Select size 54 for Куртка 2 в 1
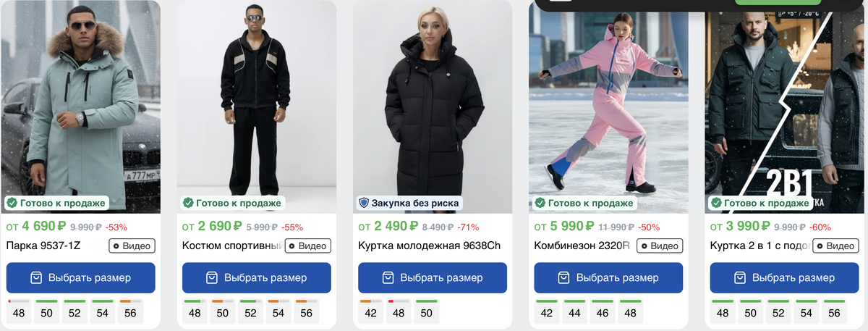This screenshot has width=868, height=331. [807, 312]
